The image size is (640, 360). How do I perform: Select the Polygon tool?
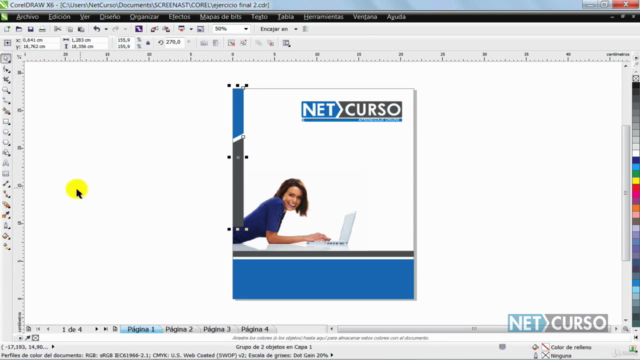click(6, 142)
